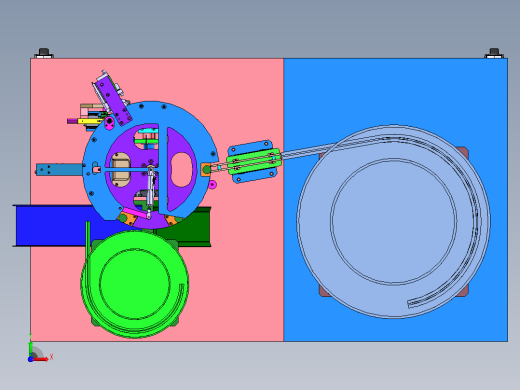520x390 pixels.
Task: Click the XYZ coordinate triad origin
Action: (30, 359)
